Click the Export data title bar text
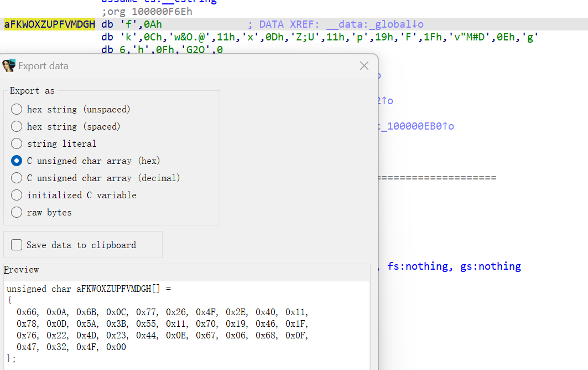This screenshot has width=588, height=370. click(44, 66)
